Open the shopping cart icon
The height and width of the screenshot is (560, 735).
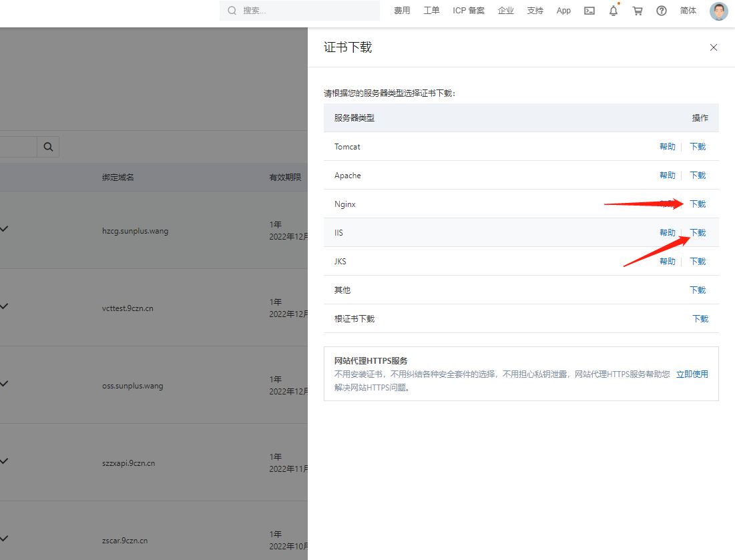click(x=638, y=11)
